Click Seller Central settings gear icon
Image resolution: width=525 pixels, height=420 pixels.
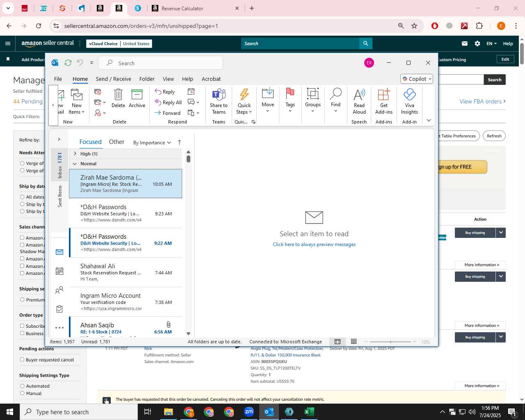click(x=477, y=43)
